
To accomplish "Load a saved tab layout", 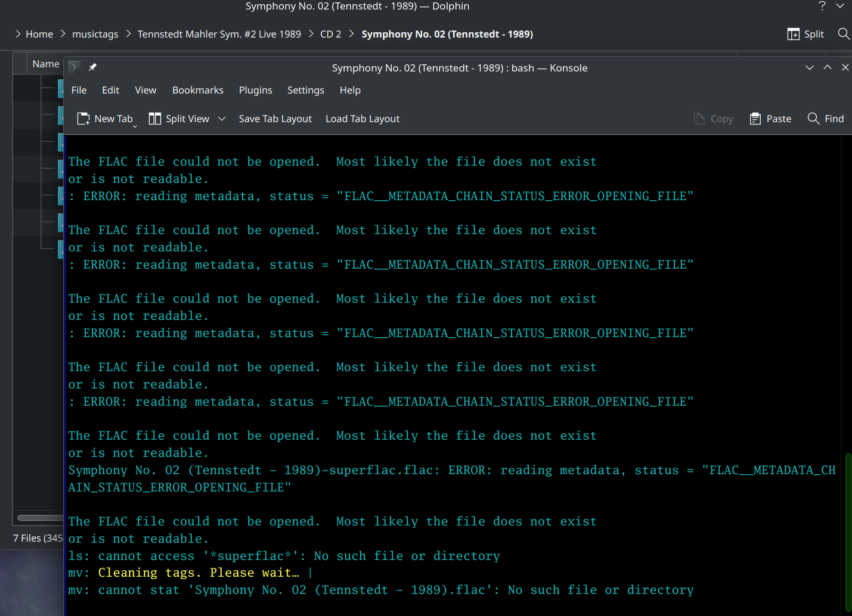I will [x=363, y=119].
